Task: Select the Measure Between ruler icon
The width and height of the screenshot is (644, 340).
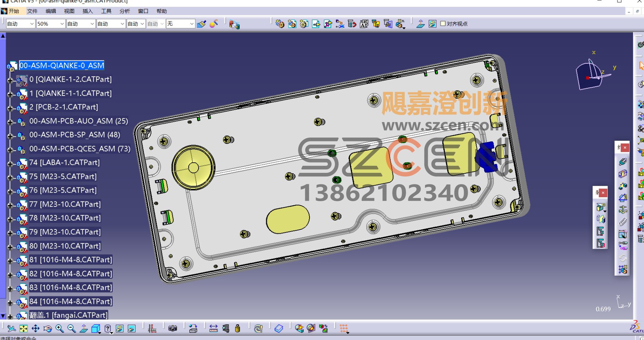Action: (214, 329)
